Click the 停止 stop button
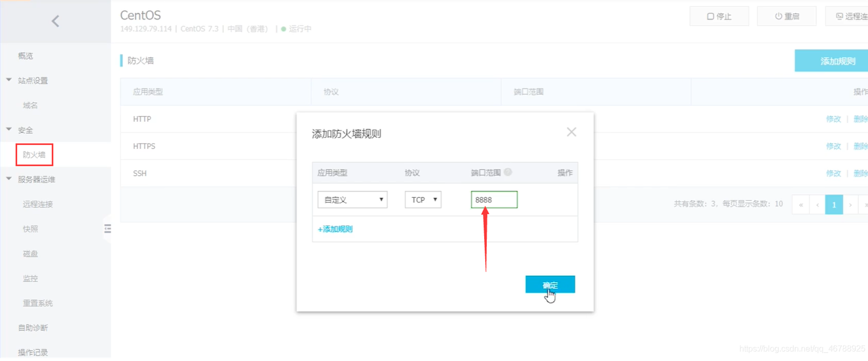The height and width of the screenshot is (361, 868). (x=719, y=16)
